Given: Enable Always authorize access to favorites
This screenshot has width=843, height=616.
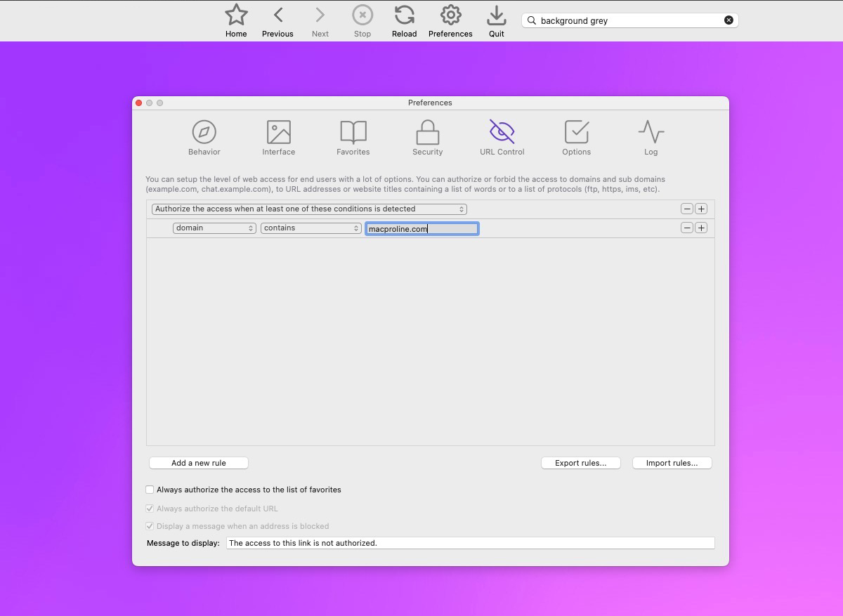Looking at the screenshot, I should tap(150, 490).
